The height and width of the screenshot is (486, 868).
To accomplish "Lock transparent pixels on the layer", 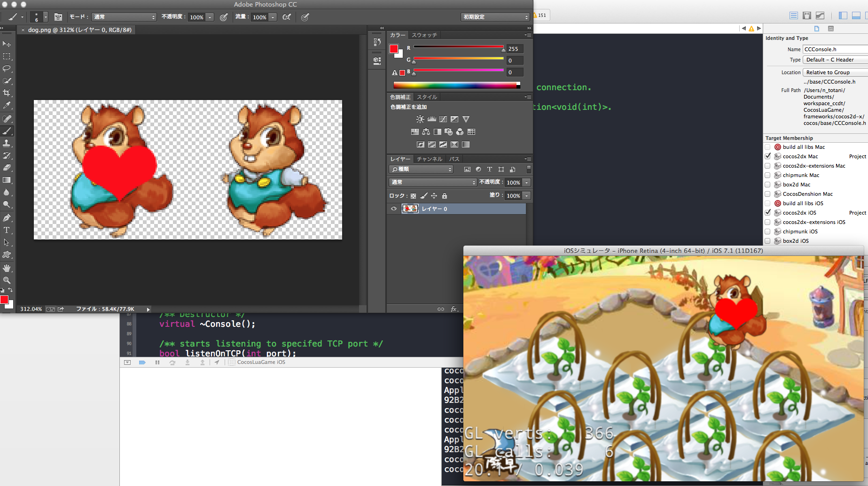I will (x=413, y=196).
